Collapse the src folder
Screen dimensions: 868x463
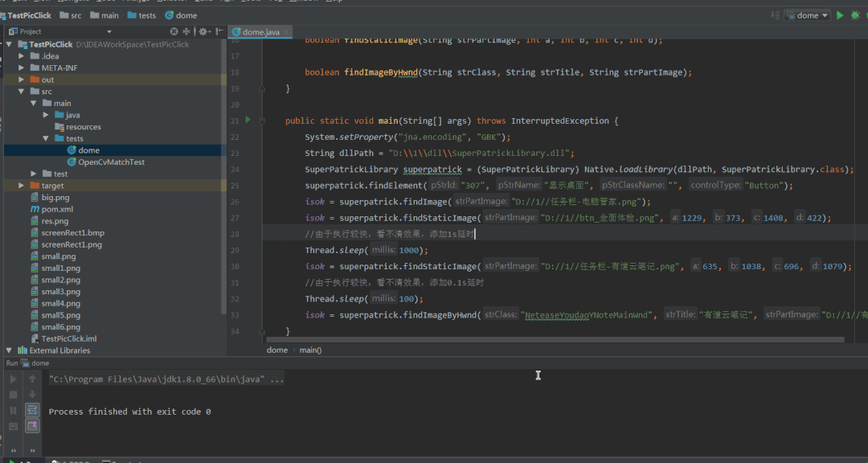[x=21, y=92]
